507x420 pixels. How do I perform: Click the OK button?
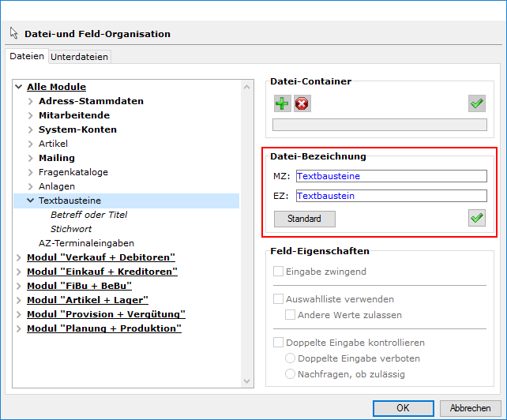[403, 408]
